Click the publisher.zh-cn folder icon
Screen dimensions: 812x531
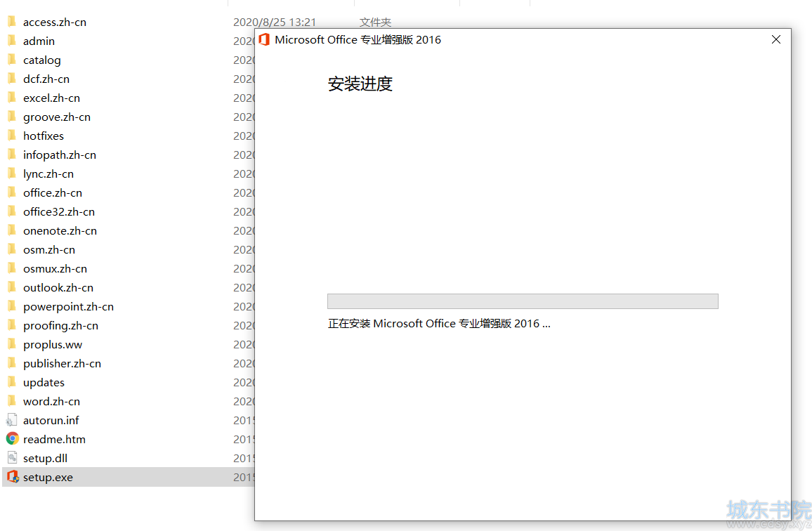pyautogui.click(x=12, y=363)
